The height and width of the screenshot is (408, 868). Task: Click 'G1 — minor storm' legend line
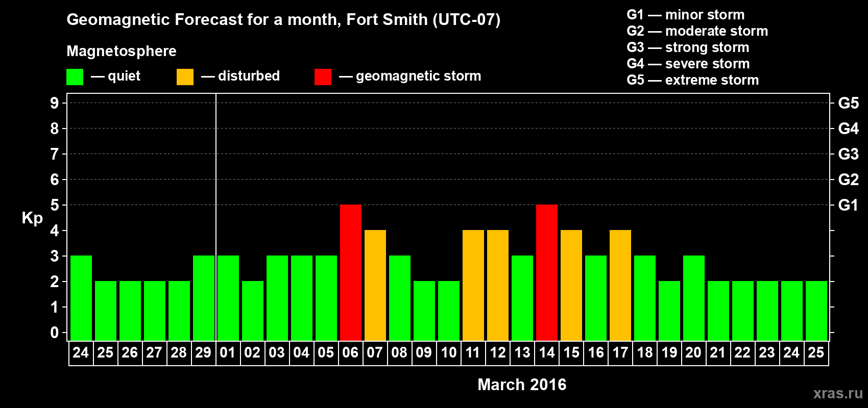click(x=686, y=15)
